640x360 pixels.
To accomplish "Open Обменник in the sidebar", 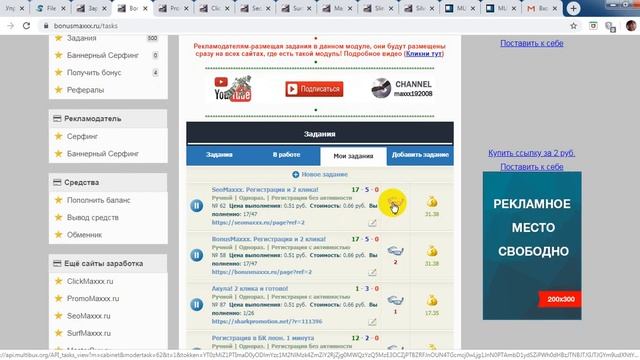I will [84, 235].
